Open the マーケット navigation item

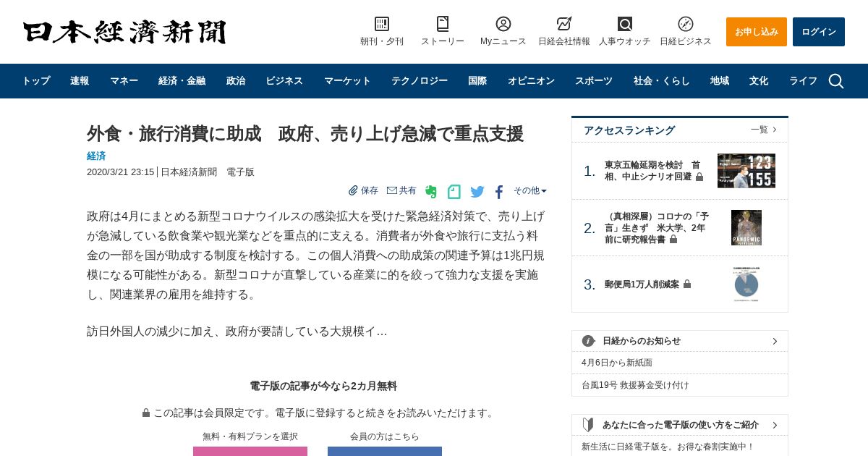(347, 81)
